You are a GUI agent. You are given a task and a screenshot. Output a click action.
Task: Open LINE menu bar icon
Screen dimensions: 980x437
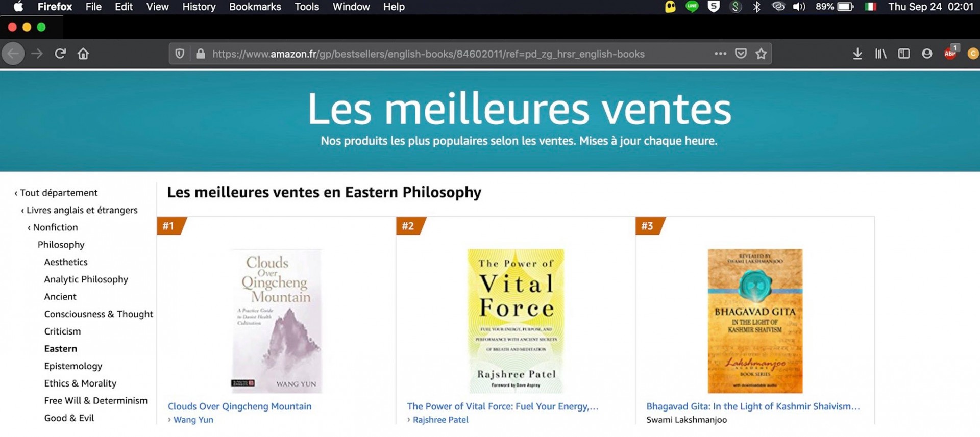[x=692, y=7]
